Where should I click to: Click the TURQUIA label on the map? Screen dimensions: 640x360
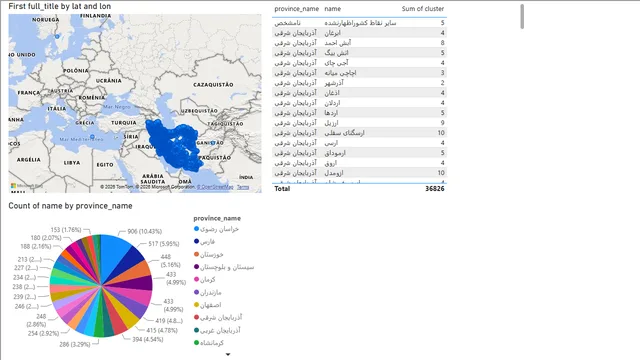124,122
